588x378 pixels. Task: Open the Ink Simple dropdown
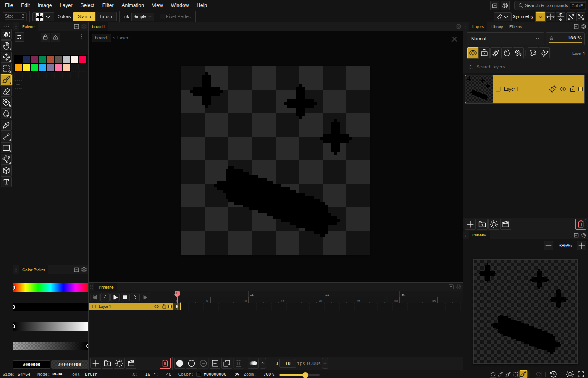pyautogui.click(x=143, y=17)
